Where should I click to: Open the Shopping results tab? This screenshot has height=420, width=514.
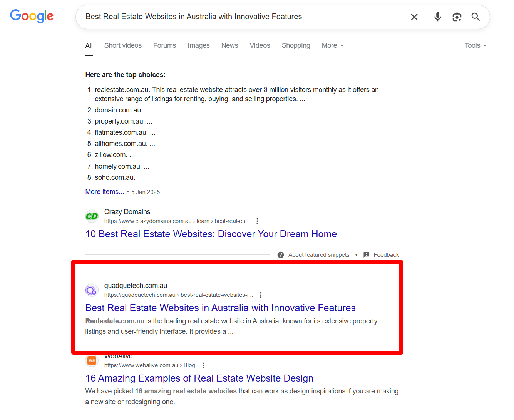tap(296, 45)
